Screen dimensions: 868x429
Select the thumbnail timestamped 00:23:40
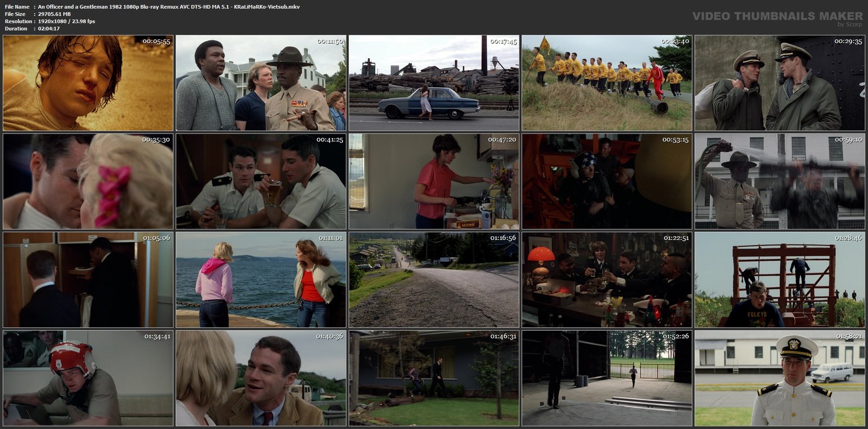click(x=607, y=83)
